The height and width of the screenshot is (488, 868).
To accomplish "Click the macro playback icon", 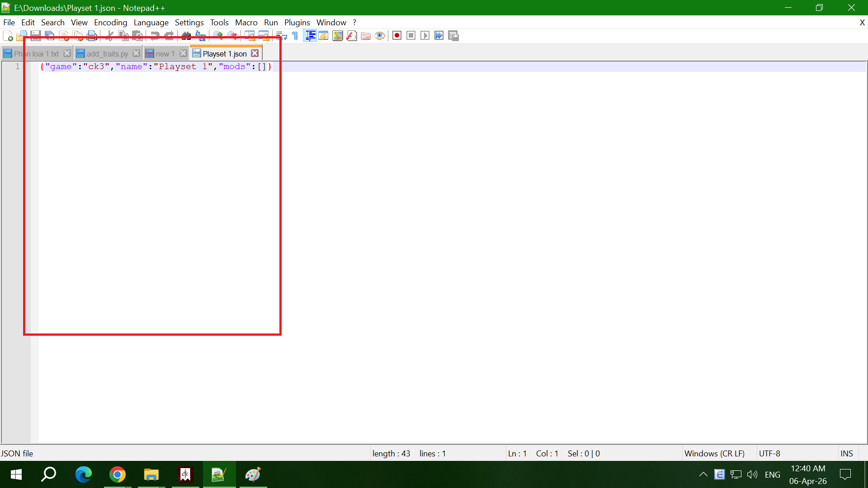I will coord(425,36).
